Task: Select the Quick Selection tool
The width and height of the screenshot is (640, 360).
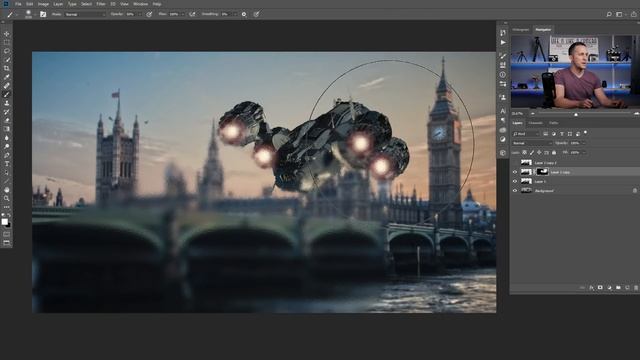Action: 7,60
